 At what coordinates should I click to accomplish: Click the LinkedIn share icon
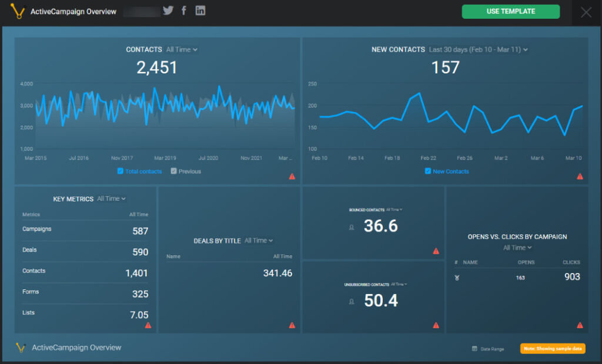coord(200,11)
